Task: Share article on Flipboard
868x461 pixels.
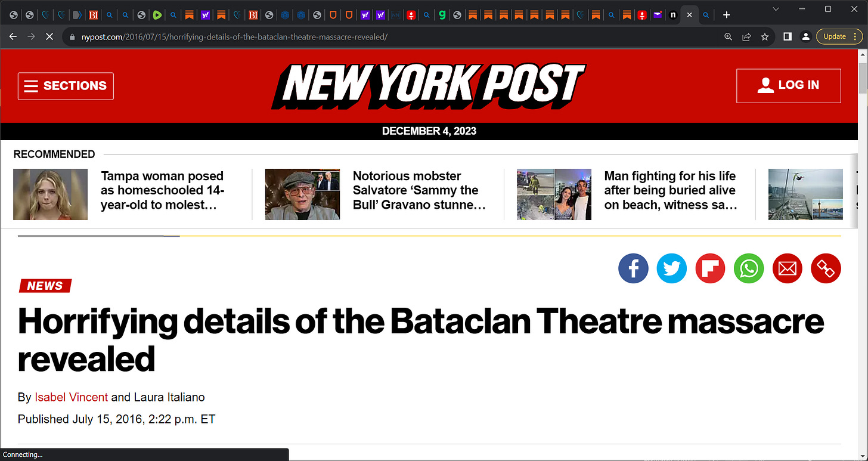Action: click(710, 268)
